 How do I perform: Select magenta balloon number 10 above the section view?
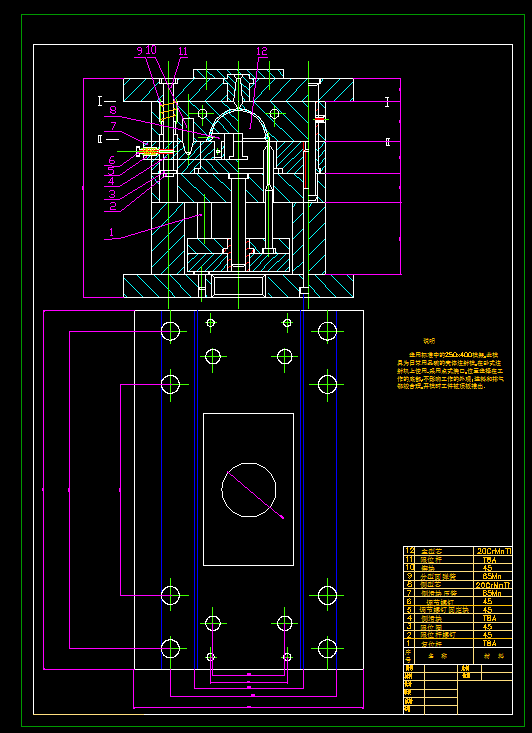pyautogui.click(x=151, y=50)
